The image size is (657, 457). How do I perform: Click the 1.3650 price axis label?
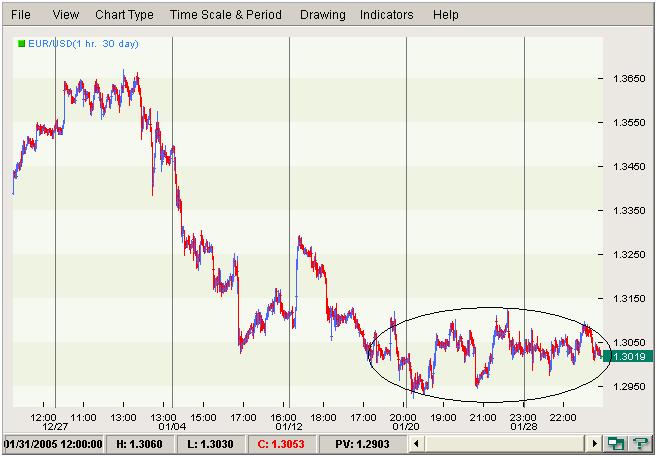[629, 78]
